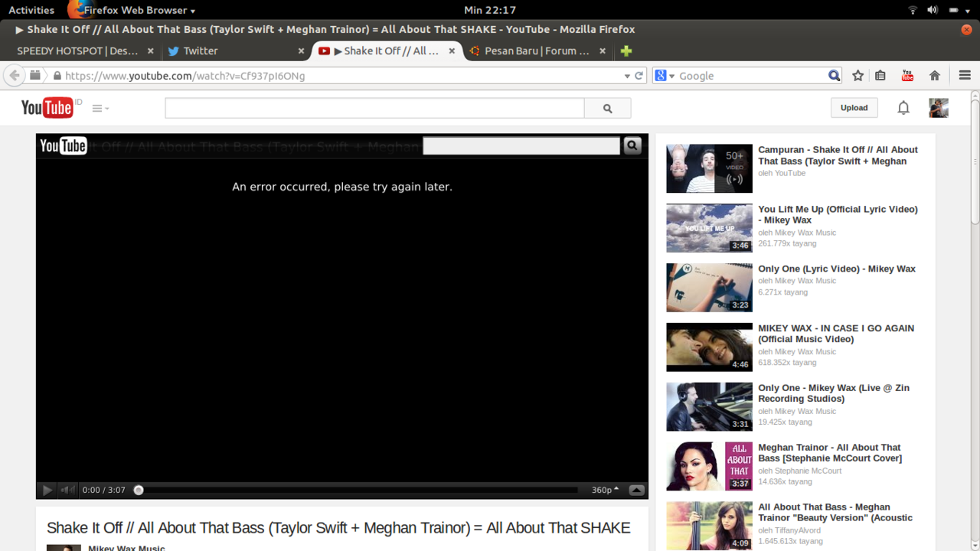980x551 pixels.
Task: Open the Beauty Version acoustic thumbnail
Action: pyautogui.click(x=709, y=526)
